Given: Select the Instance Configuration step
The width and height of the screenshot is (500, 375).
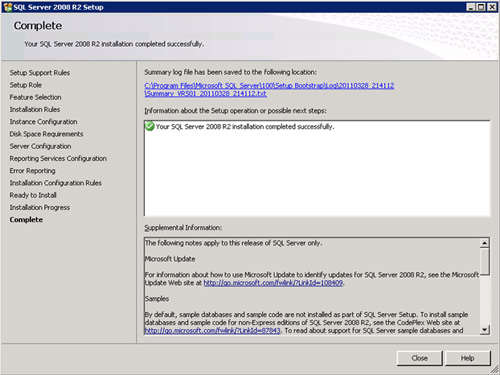Looking at the screenshot, I should click(43, 122).
